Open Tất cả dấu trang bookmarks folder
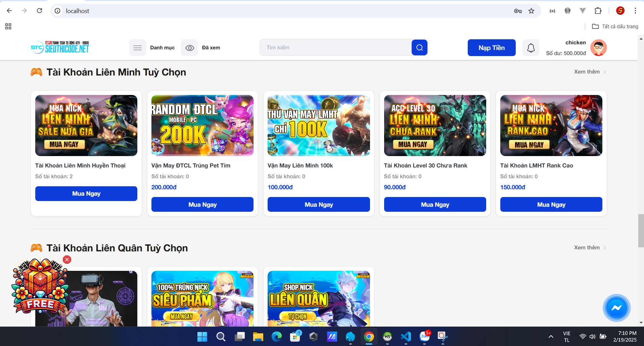Screen dimensions: 644x346 (615, 26)
